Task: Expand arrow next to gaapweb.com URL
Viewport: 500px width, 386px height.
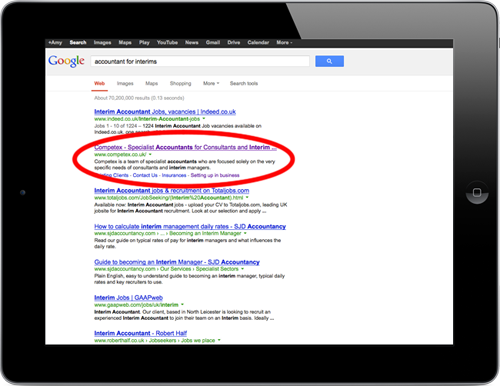Action: tap(182, 305)
